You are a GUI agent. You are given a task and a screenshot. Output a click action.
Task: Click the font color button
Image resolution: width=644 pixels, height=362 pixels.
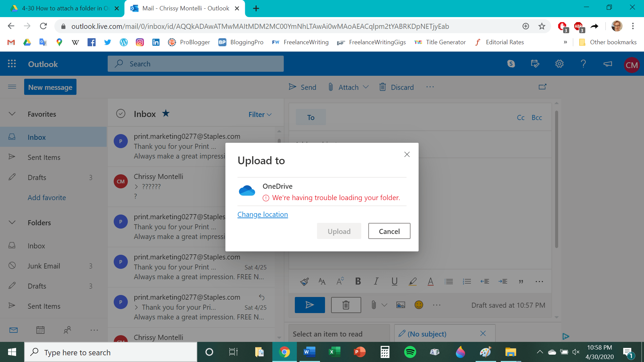pos(430,282)
